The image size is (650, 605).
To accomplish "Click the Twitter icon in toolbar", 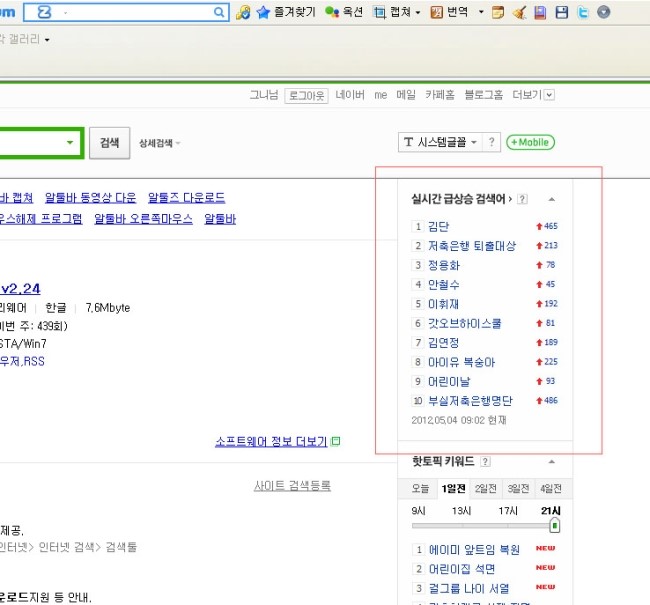I will click(582, 13).
